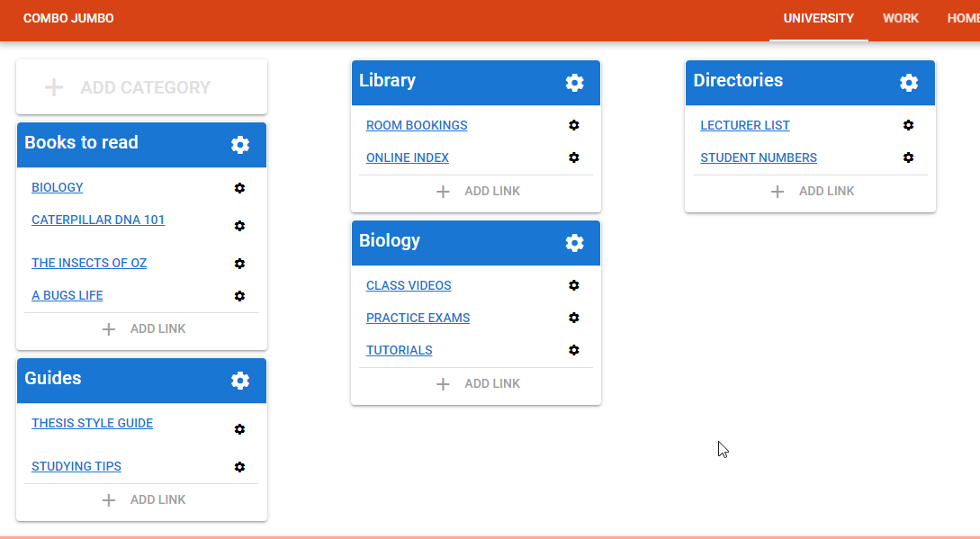Open Guides category settings gear
The width and height of the screenshot is (980, 539).
(239, 381)
